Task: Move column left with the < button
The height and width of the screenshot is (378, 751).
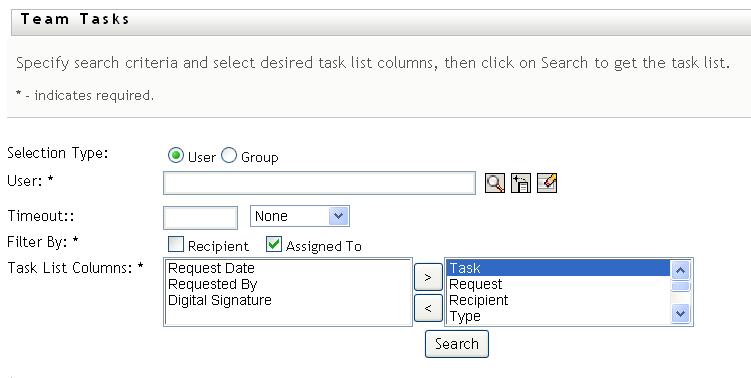Action: coord(428,308)
